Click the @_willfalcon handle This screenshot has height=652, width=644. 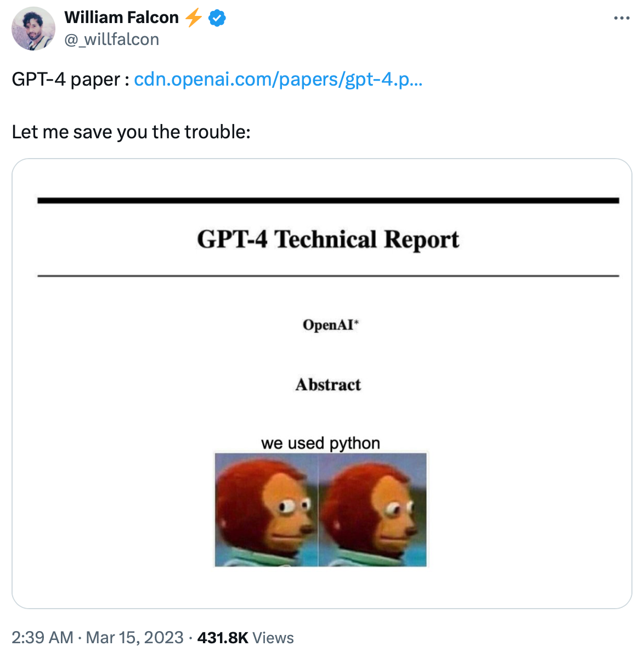[112, 40]
